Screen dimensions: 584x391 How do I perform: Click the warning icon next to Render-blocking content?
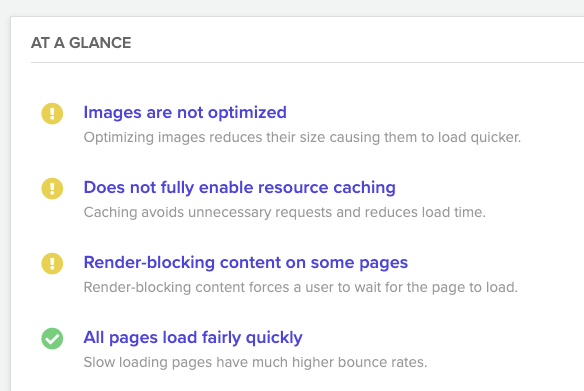click(52, 264)
